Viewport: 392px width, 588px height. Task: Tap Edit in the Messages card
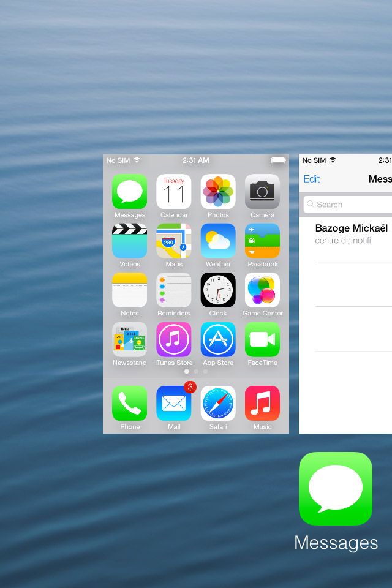click(x=311, y=179)
